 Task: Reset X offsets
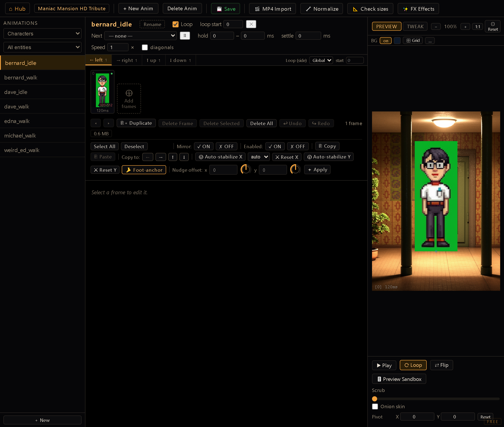[x=287, y=157]
